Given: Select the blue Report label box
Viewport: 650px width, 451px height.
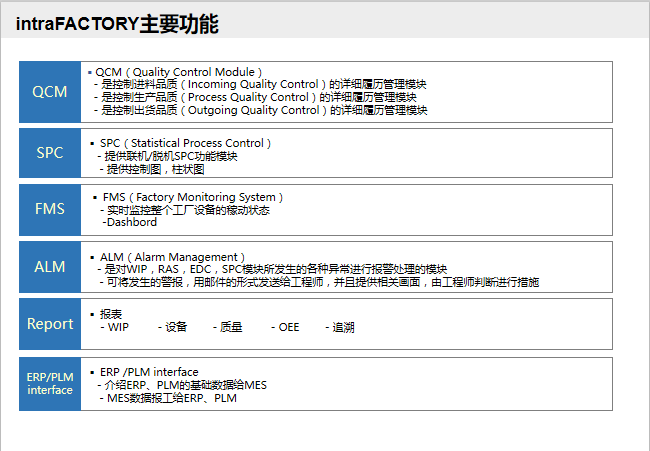Looking at the screenshot, I should (50, 324).
